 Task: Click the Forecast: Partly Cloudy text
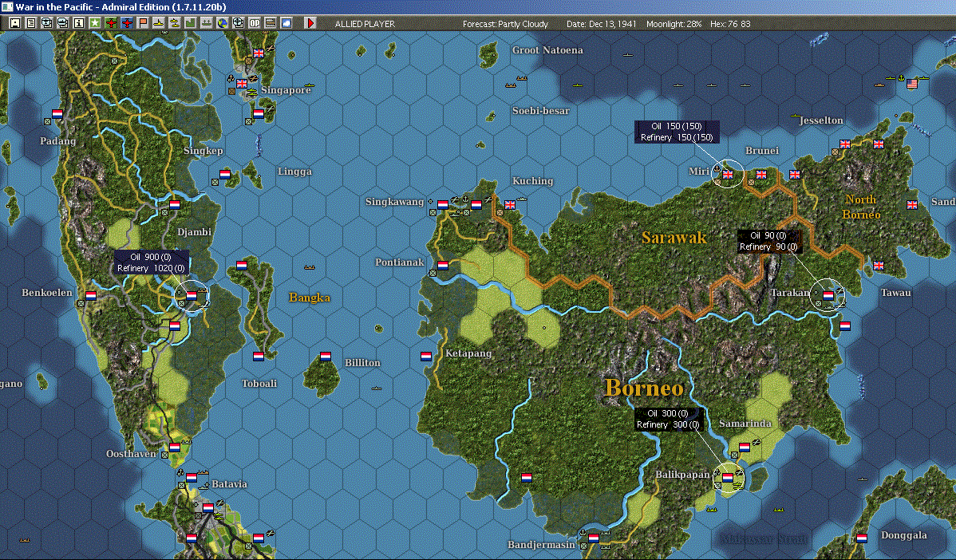(505, 24)
